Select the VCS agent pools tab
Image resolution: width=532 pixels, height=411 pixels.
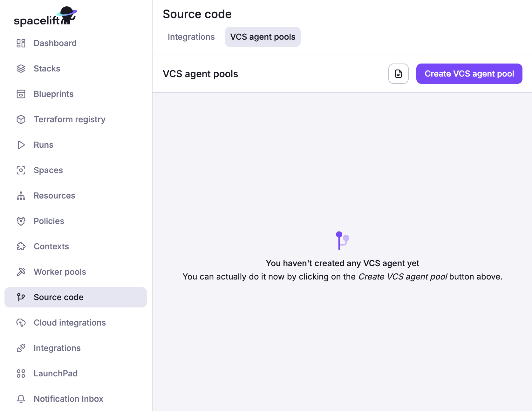point(263,37)
